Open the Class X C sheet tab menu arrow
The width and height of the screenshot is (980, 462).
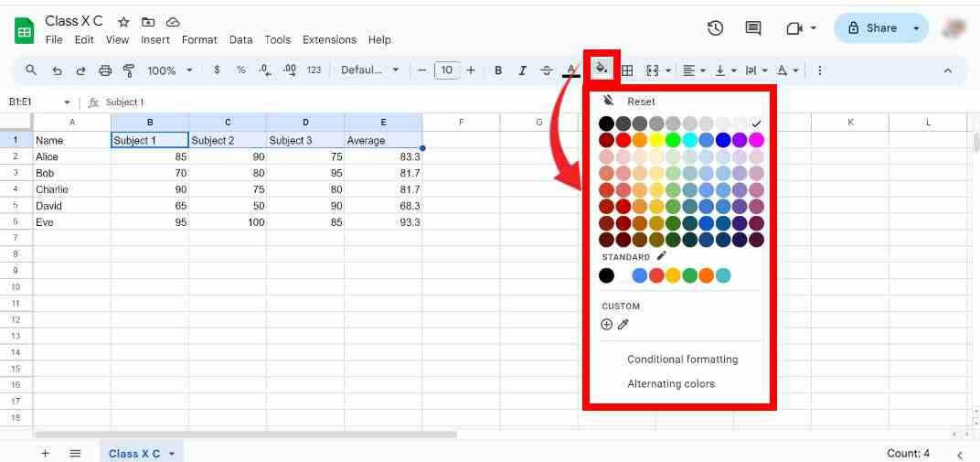[173, 454]
